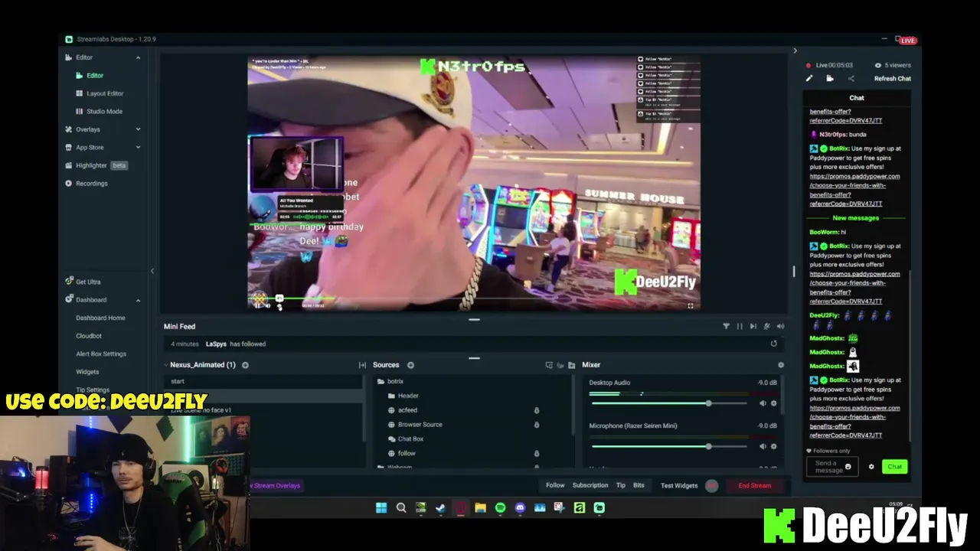The height and width of the screenshot is (551, 980).
Task: Expand the App Store sidebar group
Action: (x=138, y=147)
